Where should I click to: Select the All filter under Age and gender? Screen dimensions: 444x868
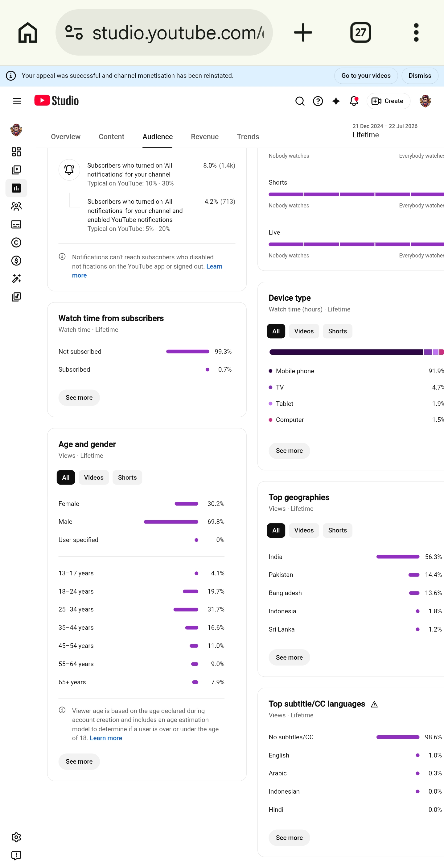click(x=66, y=478)
